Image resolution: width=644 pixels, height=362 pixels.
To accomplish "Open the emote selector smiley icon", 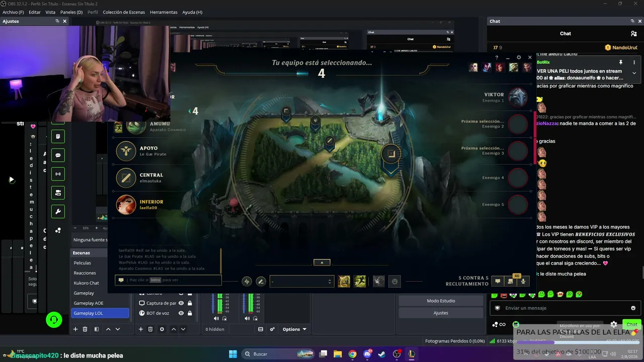I will point(395,282).
